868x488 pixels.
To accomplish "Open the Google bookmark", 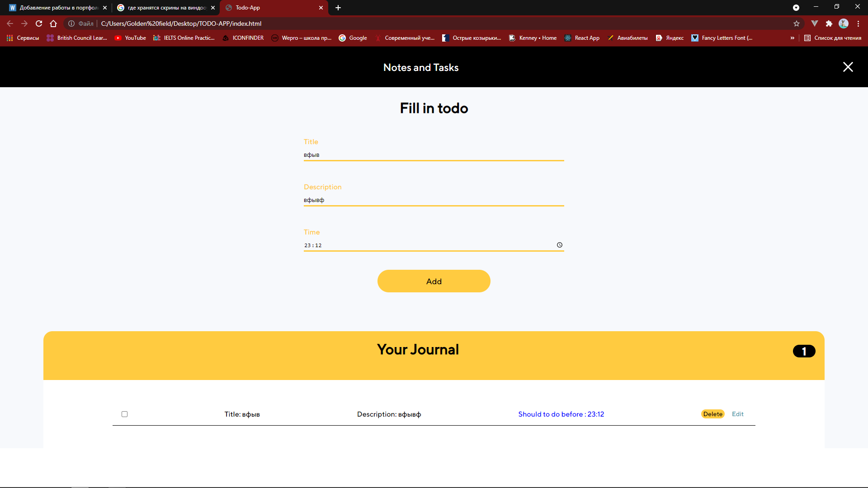I will 353,38.
